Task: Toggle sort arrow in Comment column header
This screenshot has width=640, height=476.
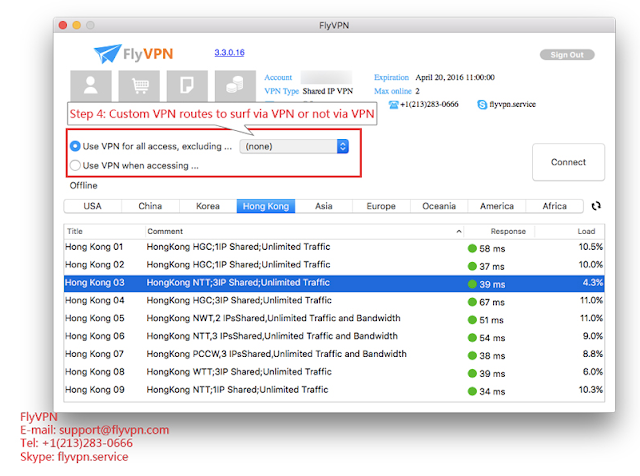Action: (x=459, y=231)
